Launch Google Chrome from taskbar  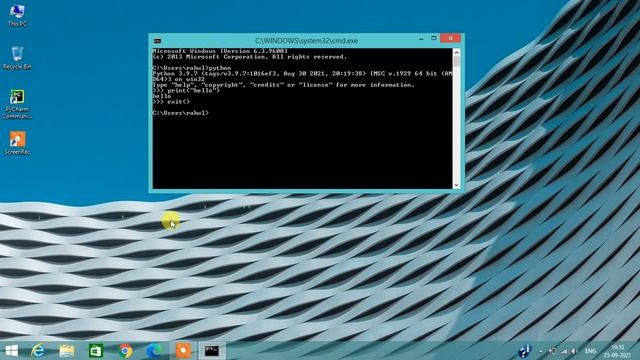pyautogui.click(x=125, y=351)
